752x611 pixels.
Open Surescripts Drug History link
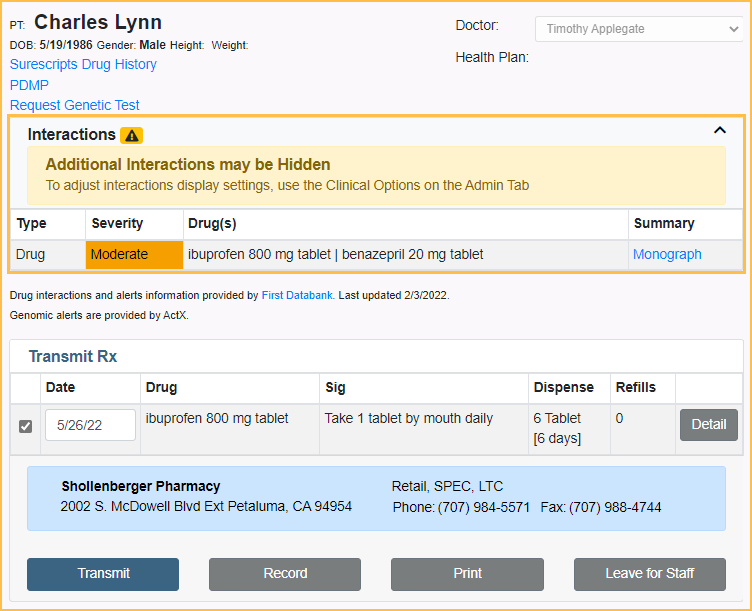(83, 64)
